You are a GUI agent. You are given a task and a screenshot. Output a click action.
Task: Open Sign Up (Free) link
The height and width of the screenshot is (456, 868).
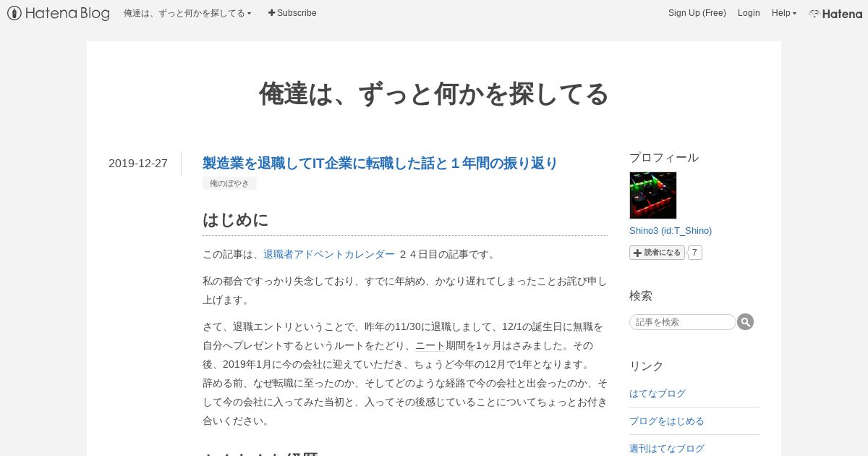[697, 13]
